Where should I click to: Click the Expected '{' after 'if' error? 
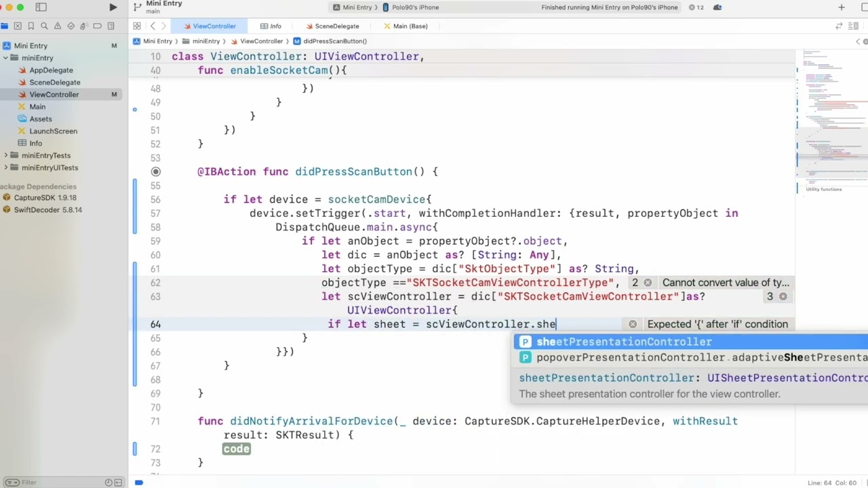717,324
